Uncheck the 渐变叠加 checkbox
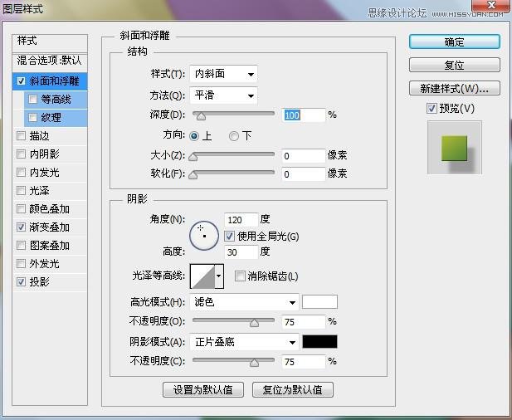The height and width of the screenshot is (420, 512). pyautogui.click(x=22, y=227)
